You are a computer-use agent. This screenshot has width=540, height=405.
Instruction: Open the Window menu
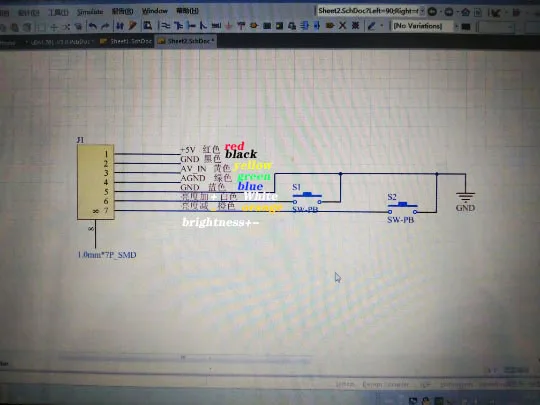(155, 11)
